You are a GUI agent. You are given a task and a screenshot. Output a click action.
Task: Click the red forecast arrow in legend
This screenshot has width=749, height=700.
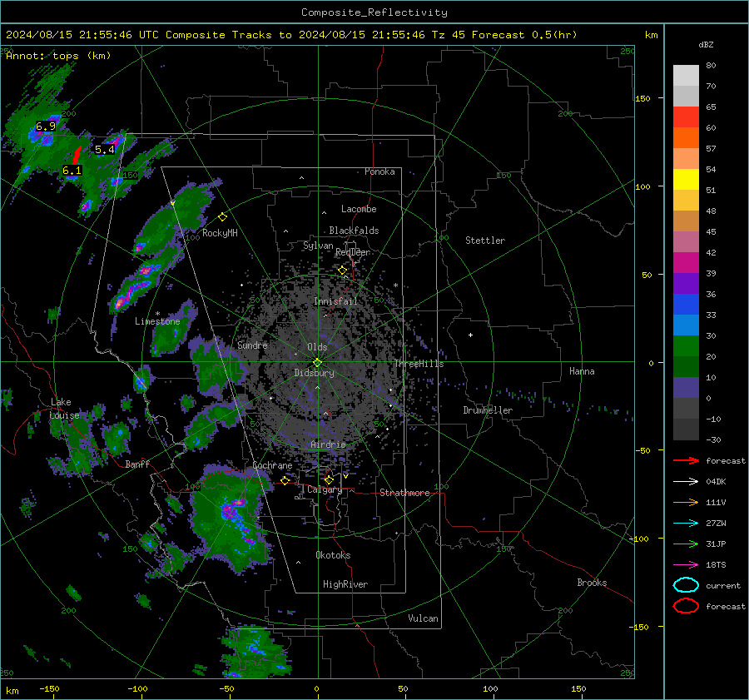point(686,460)
